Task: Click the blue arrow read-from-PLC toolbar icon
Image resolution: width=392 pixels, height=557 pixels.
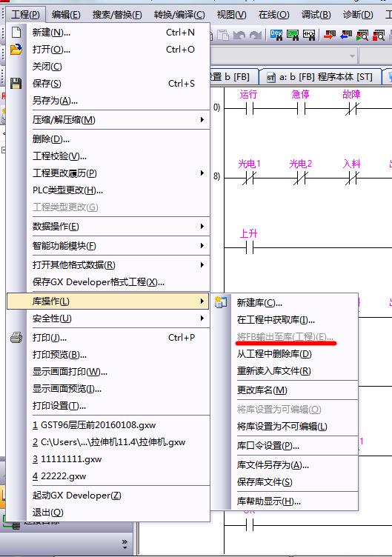Action: (x=346, y=35)
